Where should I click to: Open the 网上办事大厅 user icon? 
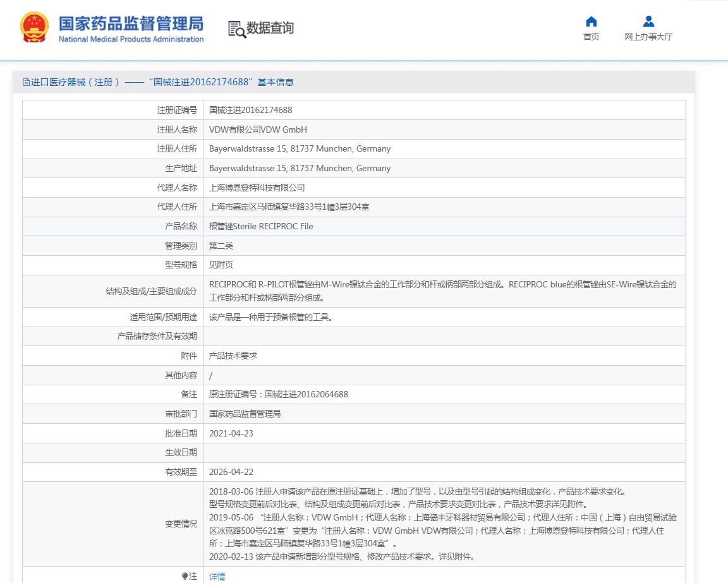tap(648, 21)
